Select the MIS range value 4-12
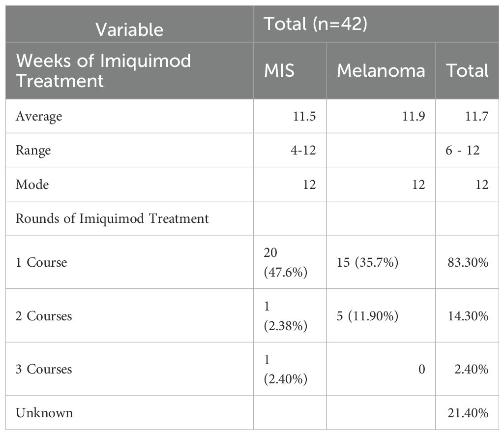 [x=301, y=150]
